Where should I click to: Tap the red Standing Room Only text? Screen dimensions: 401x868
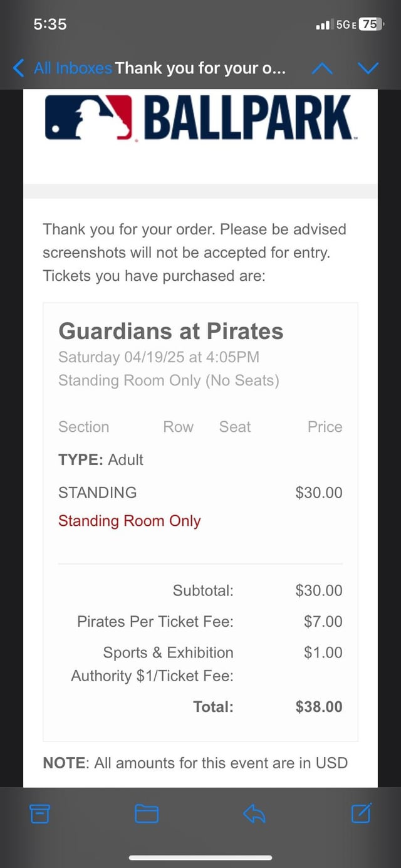pos(129,521)
